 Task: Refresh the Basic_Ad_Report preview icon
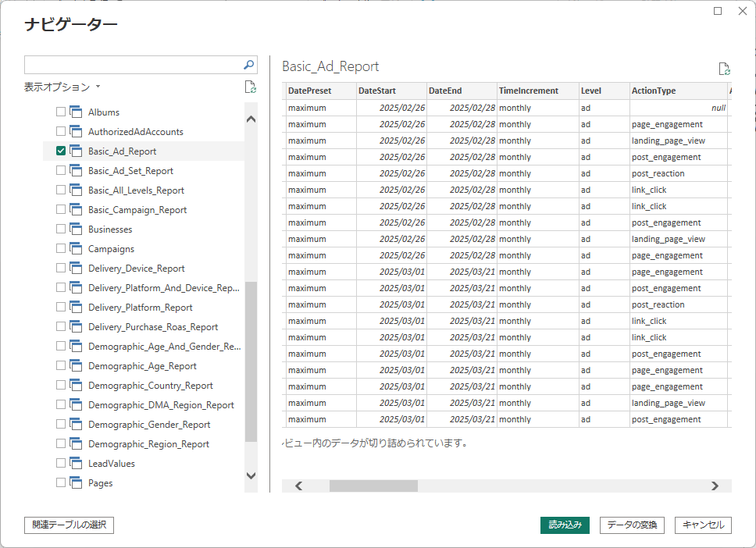tap(724, 69)
